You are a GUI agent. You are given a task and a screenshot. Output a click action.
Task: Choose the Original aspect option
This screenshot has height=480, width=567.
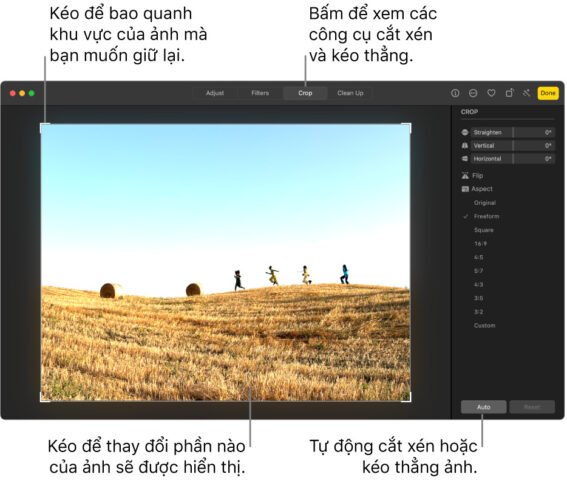485,203
